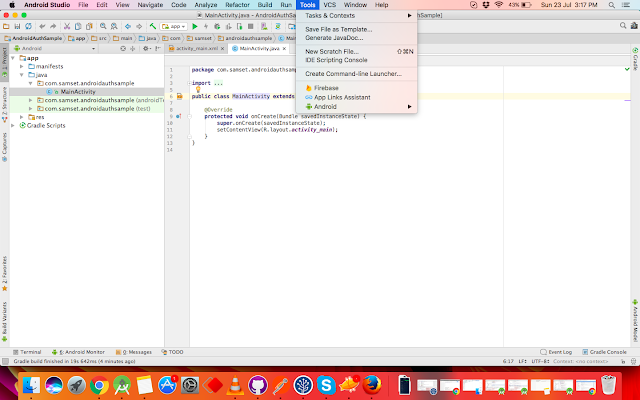Collapse the java folder
Viewport: 640px width, 400px height.
coord(22,75)
